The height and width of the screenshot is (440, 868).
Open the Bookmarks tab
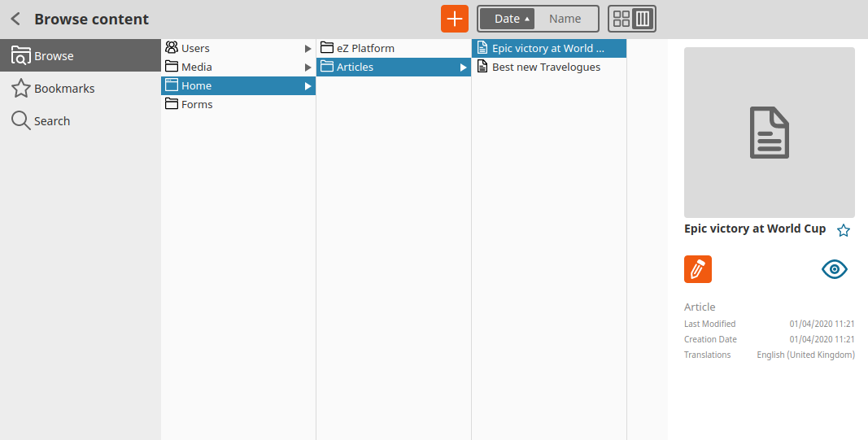click(81, 88)
